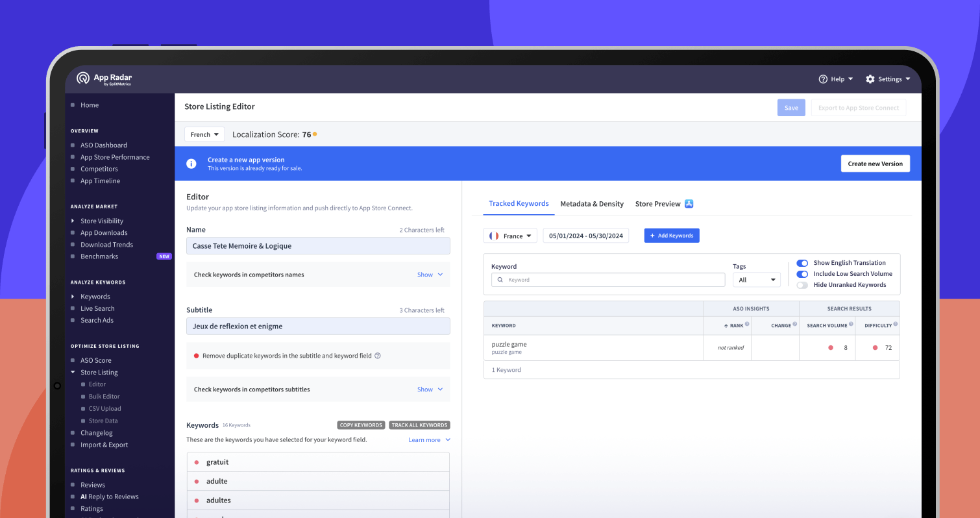
Task: Open the Tags All dropdown
Action: pos(757,280)
